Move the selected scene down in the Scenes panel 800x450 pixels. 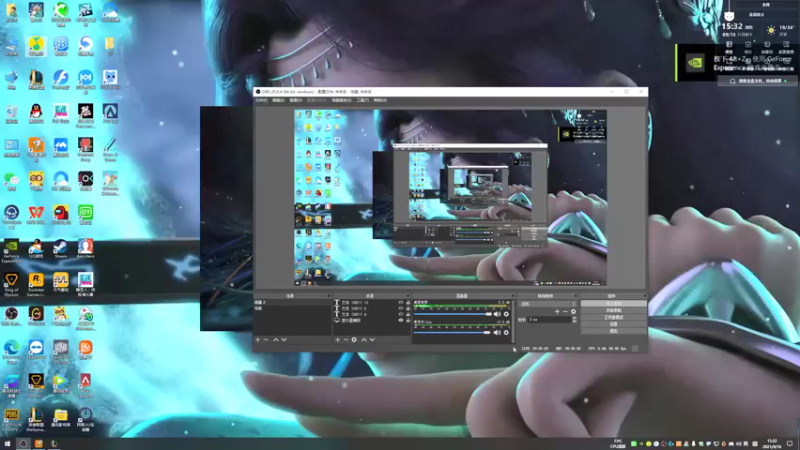pyautogui.click(x=284, y=340)
